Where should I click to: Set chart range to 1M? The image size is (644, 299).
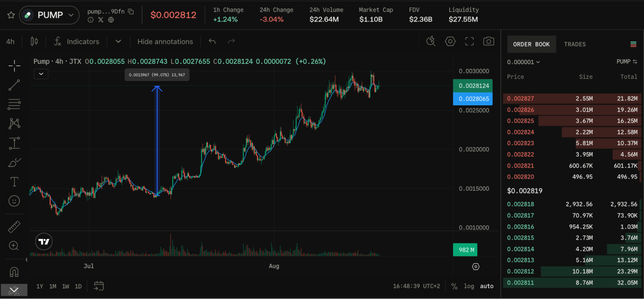pyautogui.click(x=53, y=286)
